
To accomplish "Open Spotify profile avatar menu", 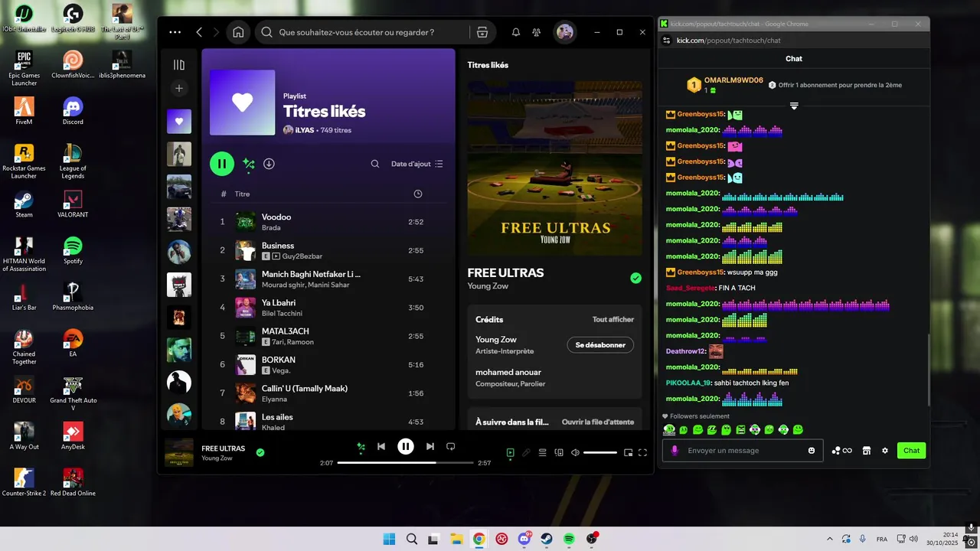I will click(x=565, y=32).
